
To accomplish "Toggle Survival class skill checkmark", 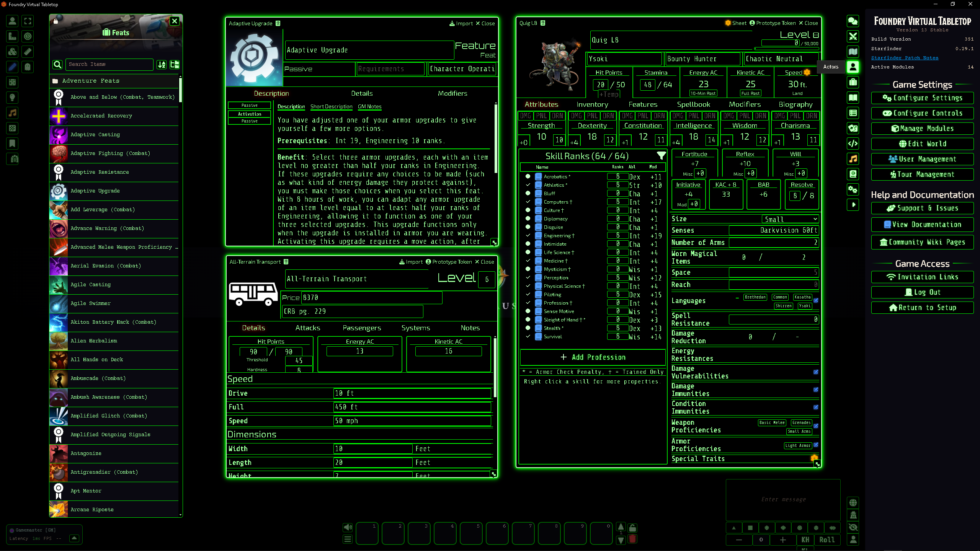I will tap(528, 336).
